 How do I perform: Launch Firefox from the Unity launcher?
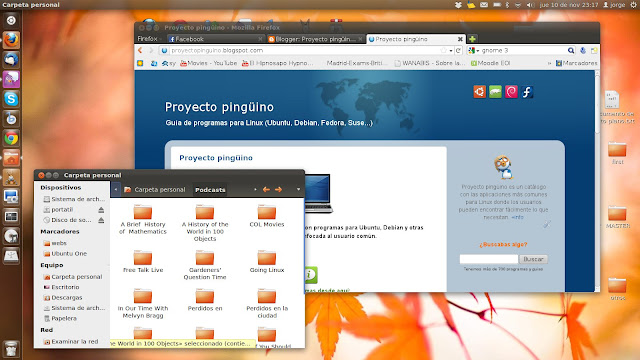click(11, 40)
